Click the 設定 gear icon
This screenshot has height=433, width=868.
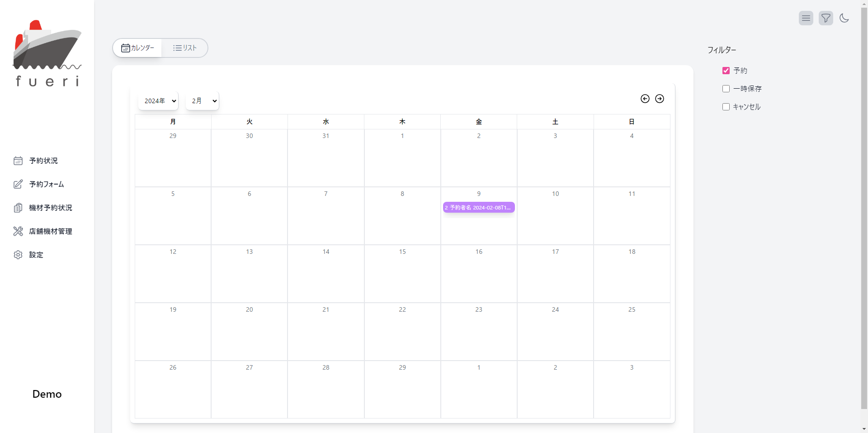(x=18, y=255)
